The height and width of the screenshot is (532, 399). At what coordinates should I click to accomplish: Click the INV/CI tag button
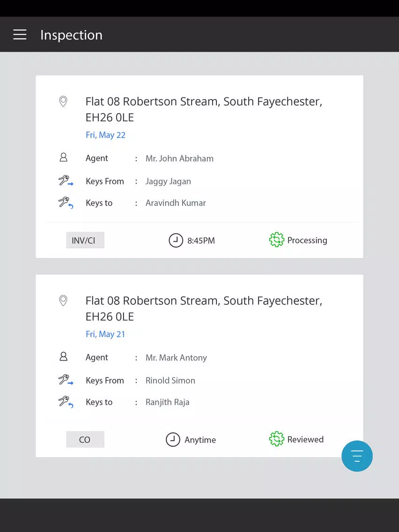pos(85,240)
